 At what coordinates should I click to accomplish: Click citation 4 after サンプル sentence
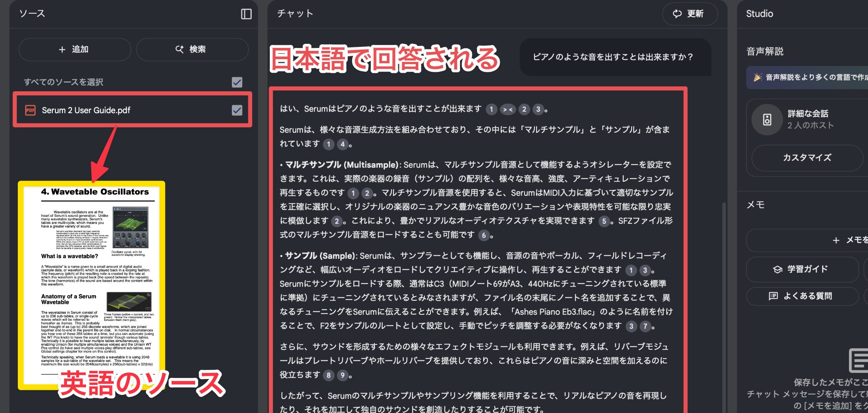[342, 144]
